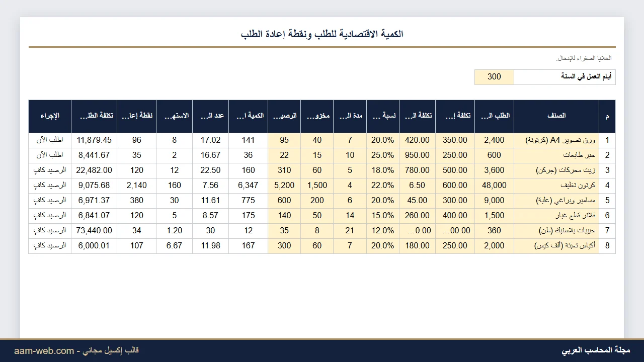The height and width of the screenshot is (362, 644).
Task: Select the item cell "كرتون تغليف"
Action: 556,186
